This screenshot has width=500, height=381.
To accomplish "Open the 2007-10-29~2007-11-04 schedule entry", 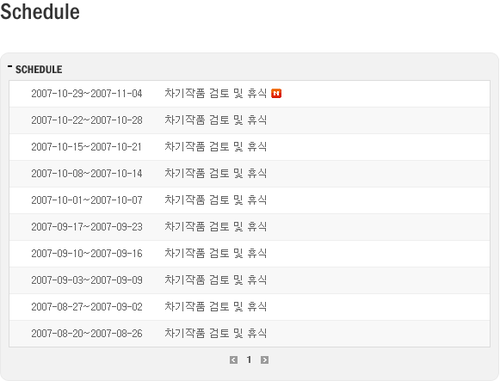I will click(250, 94).
